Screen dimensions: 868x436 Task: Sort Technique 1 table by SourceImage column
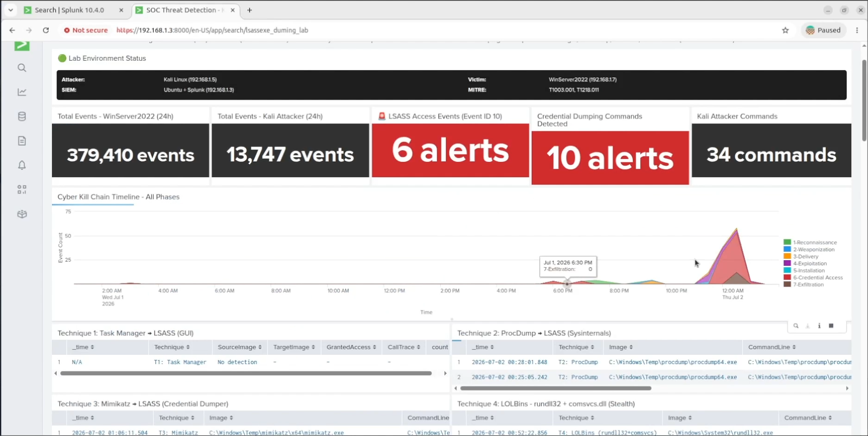click(x=239, y=347)
